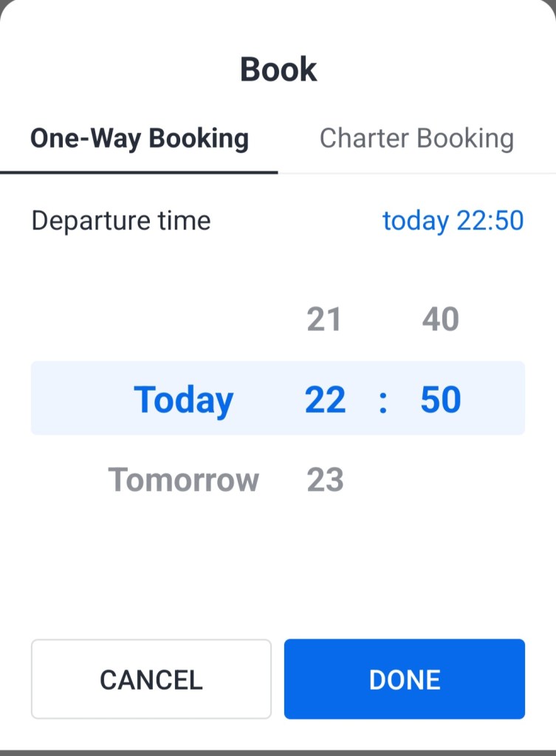Screen dimensions: 556x756
Task: Tap the selected hour 22
Action: pos(325,399)
